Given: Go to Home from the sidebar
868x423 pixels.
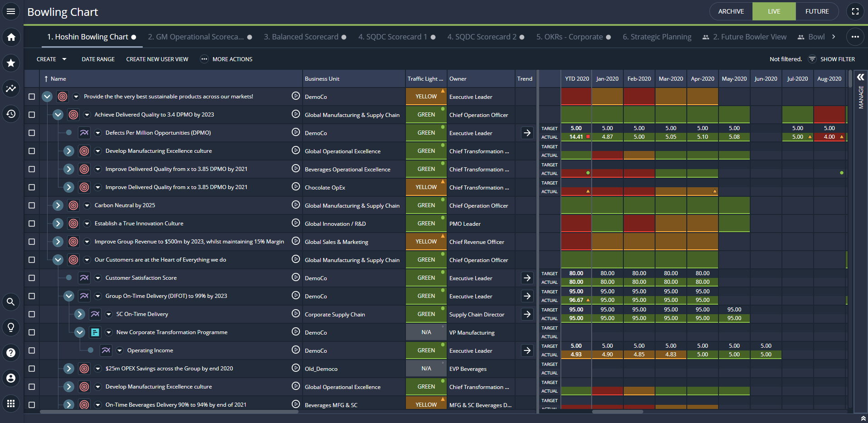Looking at the screenshot, I should point(11,37).
